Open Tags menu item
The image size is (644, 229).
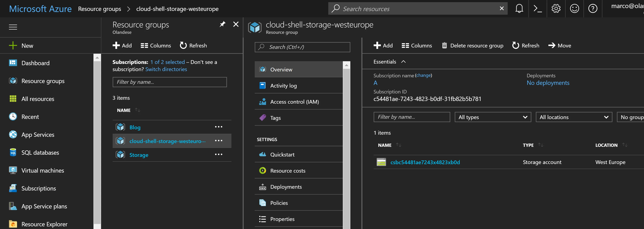coord(299,118)
